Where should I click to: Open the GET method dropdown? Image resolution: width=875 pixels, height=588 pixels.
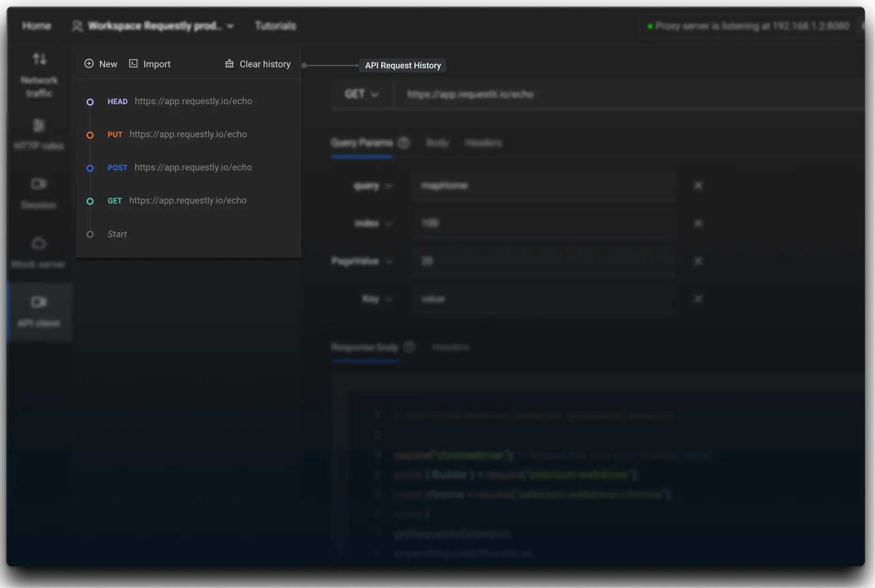[x=361, y=94]
